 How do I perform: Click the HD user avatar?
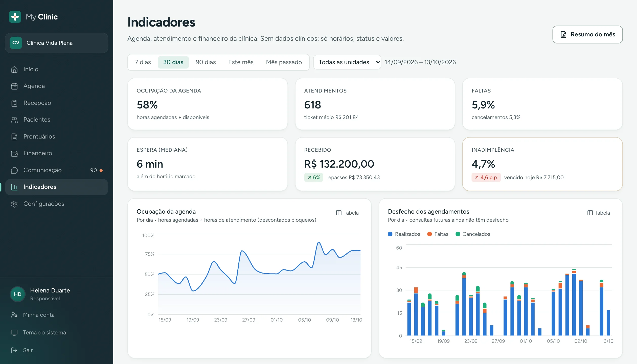click(18, 294)
